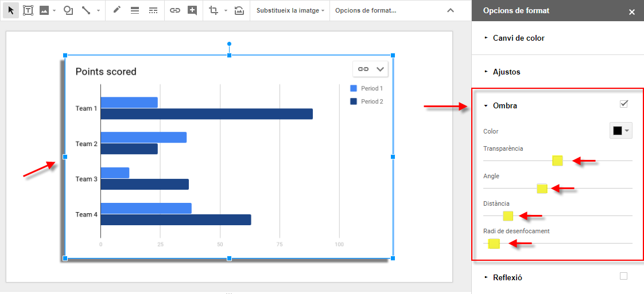The height and width of the screenshot is (294, 644).
Task: Click the Radi de desenfocament slider handle
Action: coord(494,244)
